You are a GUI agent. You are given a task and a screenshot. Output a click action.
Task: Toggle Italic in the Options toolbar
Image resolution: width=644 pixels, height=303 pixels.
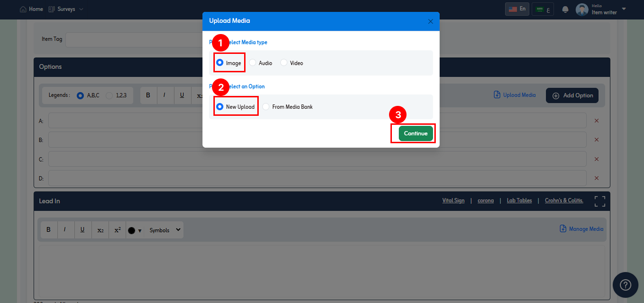click(x=164, y=95)
